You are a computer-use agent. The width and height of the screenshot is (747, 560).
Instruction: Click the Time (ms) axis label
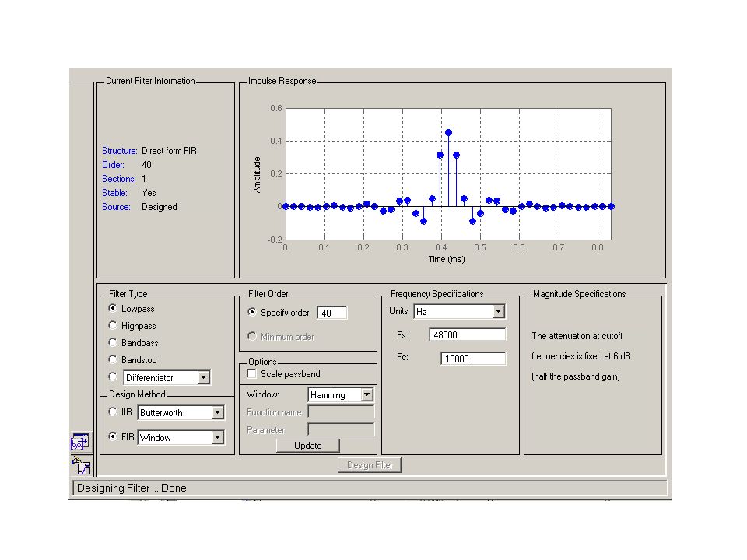tap(447, 259)
